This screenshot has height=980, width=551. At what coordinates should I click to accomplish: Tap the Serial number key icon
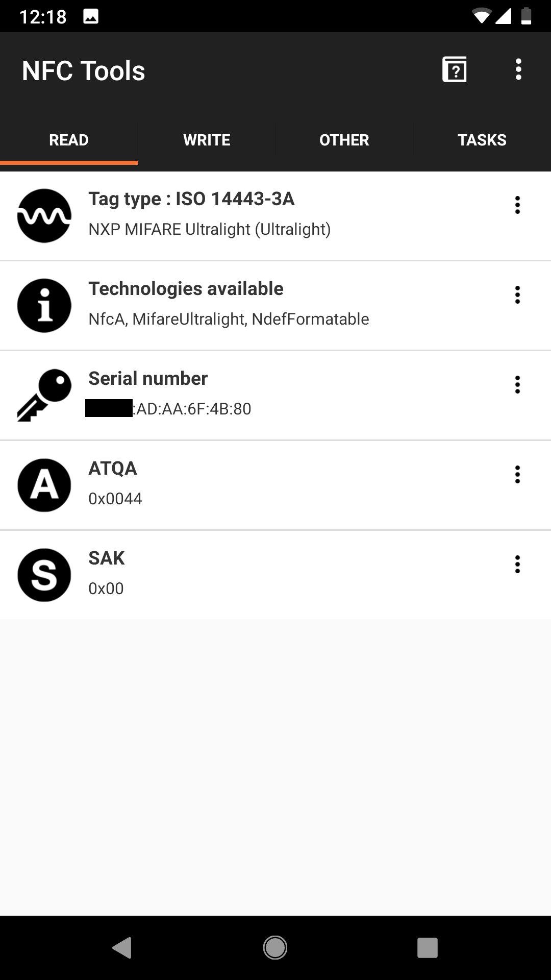[x=44, y=396]
